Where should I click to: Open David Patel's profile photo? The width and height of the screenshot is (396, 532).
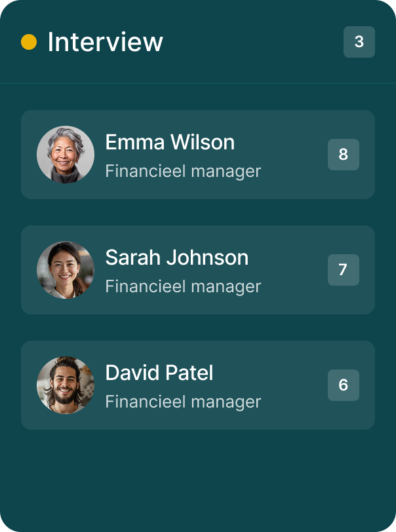point(66,385)
